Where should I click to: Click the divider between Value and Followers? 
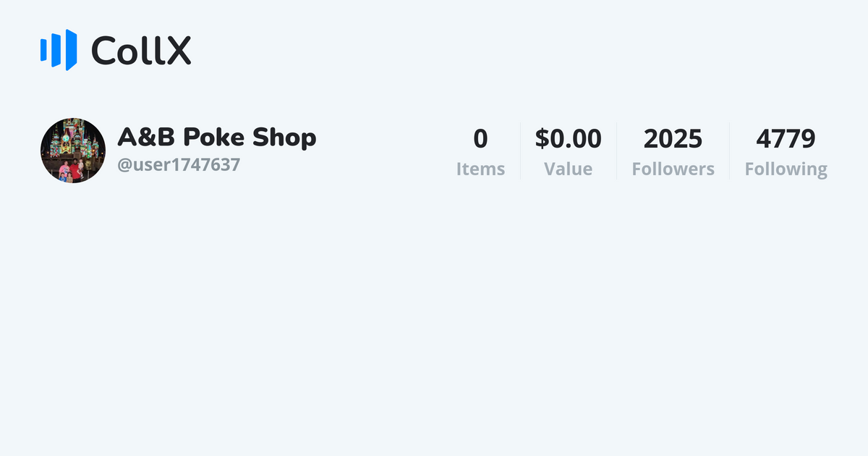[x=616, y=151]
